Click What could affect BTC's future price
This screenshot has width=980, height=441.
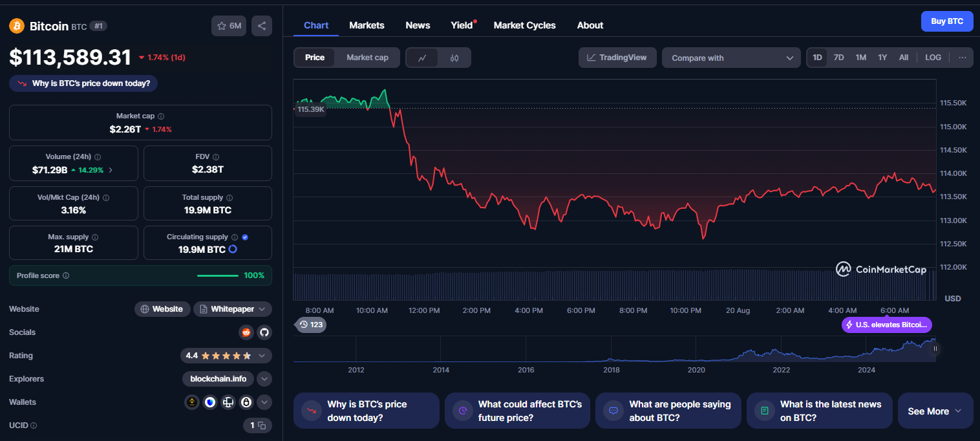click(517, 411)
